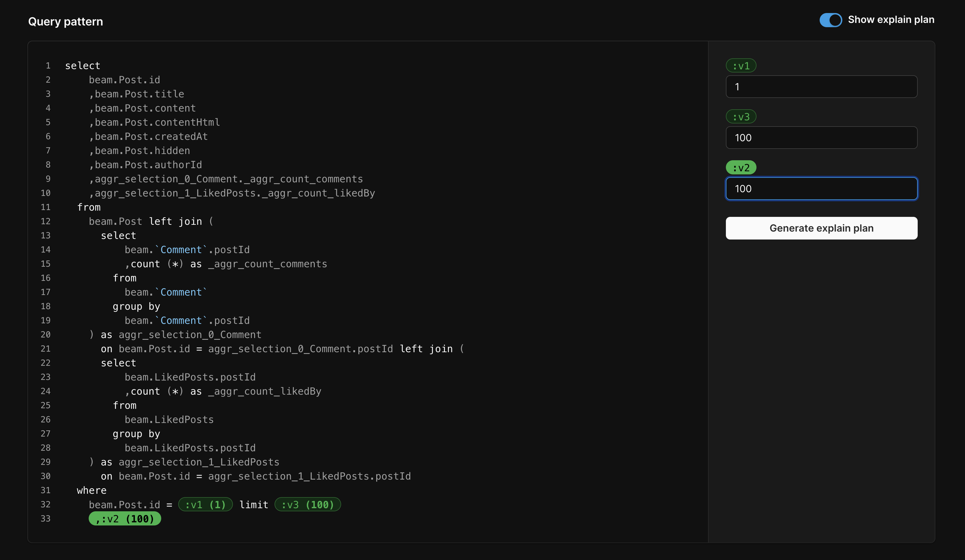This screenshot has width=965, height=560.
Task: Click line number 1 in the gutter
Action: [x=48, y=65]
